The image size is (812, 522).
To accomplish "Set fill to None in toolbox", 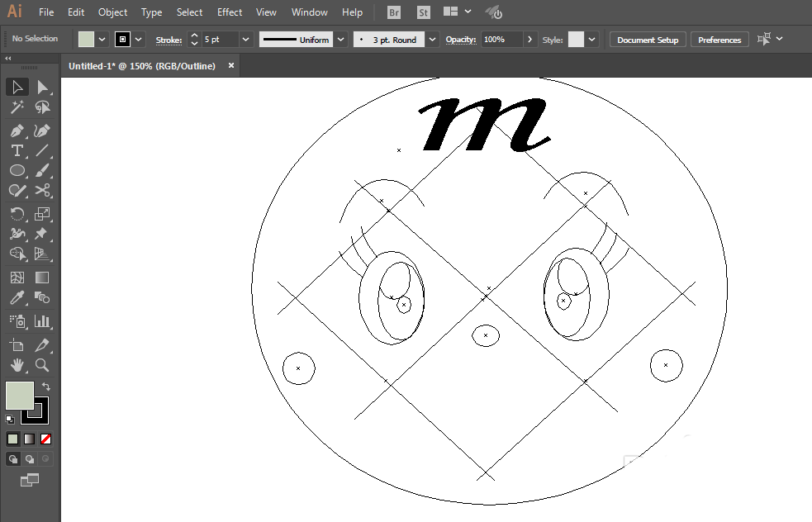I will [46, 439].
